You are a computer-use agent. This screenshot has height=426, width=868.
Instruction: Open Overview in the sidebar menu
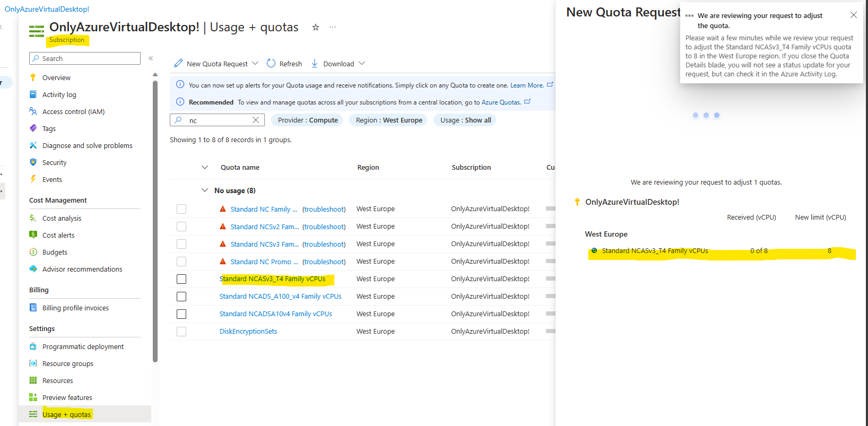[x=56, y=77]
